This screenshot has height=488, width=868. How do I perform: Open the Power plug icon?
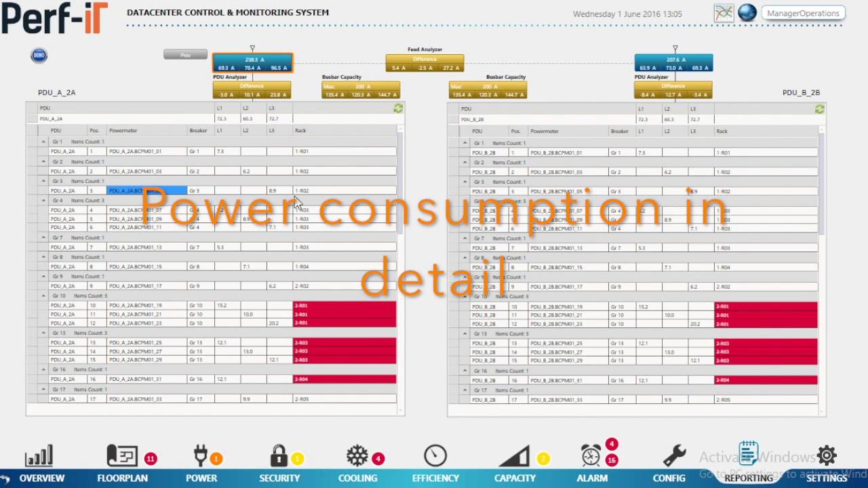click(200, 455)
